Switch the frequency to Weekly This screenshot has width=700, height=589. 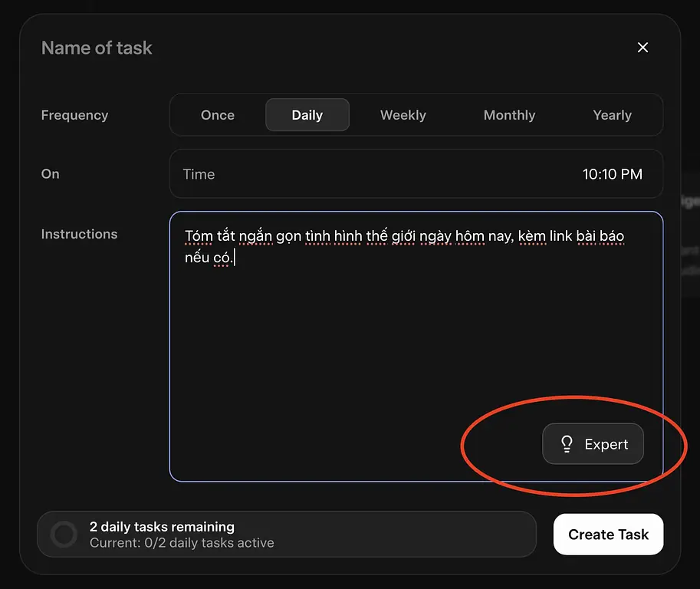403,114
